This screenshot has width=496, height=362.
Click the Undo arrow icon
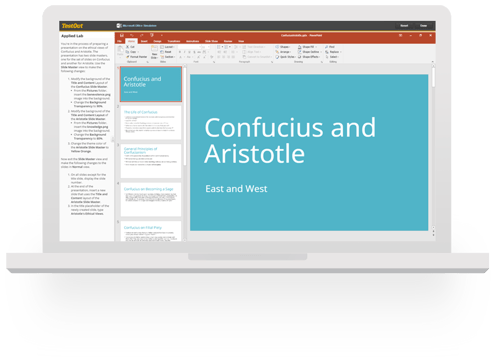(132, 35)
